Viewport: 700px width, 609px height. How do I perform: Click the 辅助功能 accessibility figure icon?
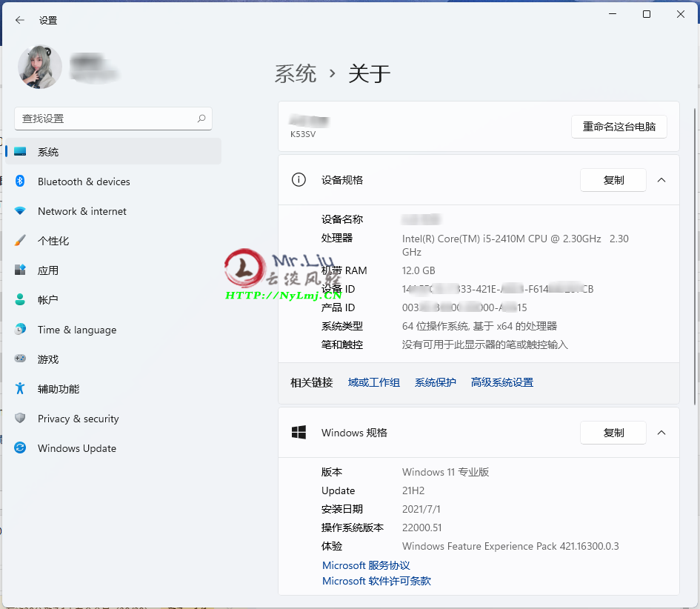point(20,388)
